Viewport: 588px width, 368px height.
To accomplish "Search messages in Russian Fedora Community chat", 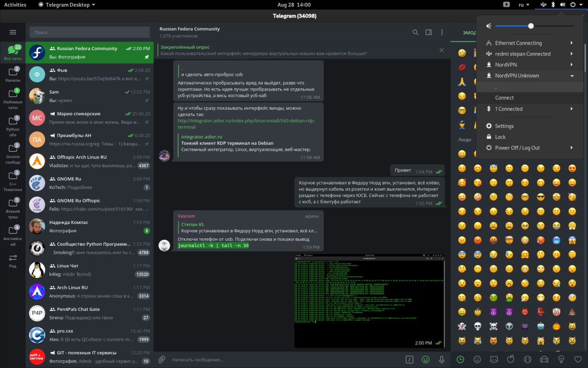I will (x=415, y=32).
